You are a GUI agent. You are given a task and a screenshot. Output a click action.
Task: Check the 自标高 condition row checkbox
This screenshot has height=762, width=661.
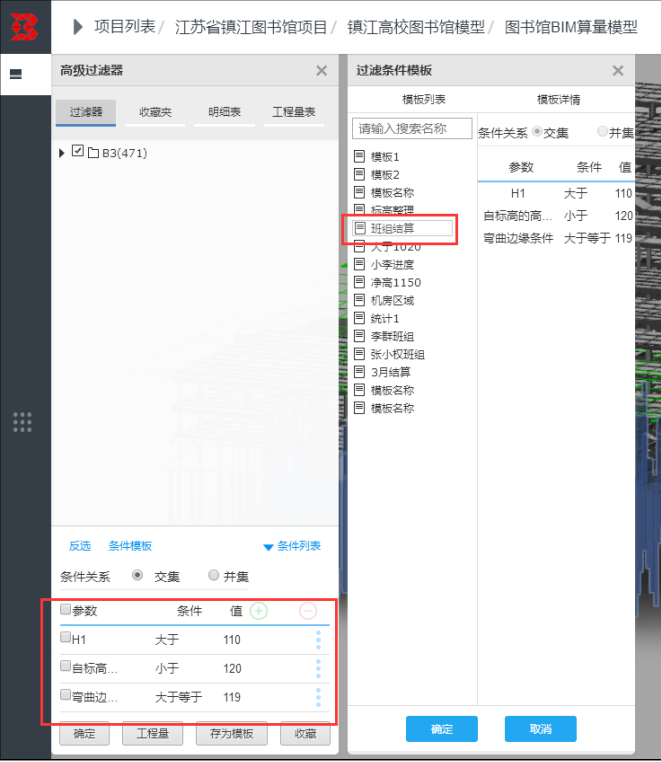65,666
